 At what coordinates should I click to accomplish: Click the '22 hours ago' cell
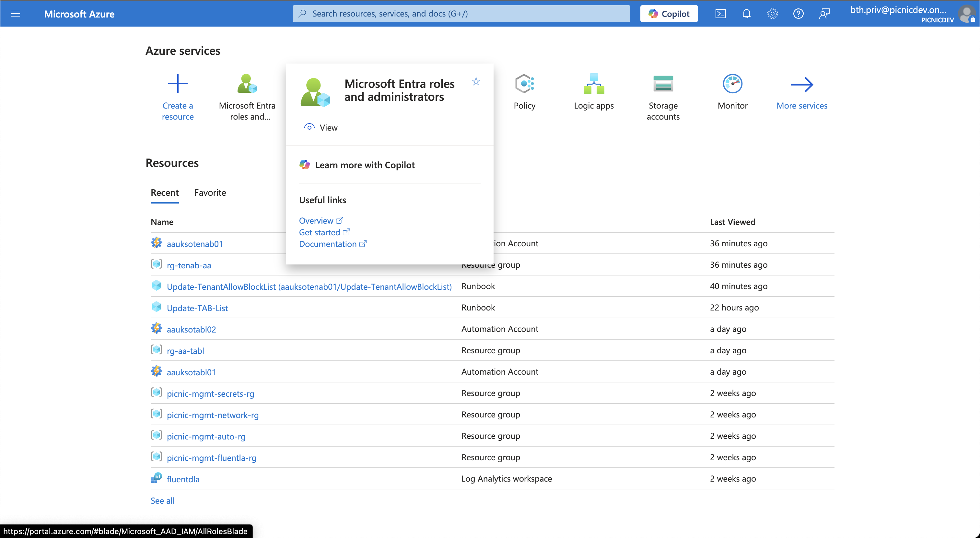[x=734, y=308]
